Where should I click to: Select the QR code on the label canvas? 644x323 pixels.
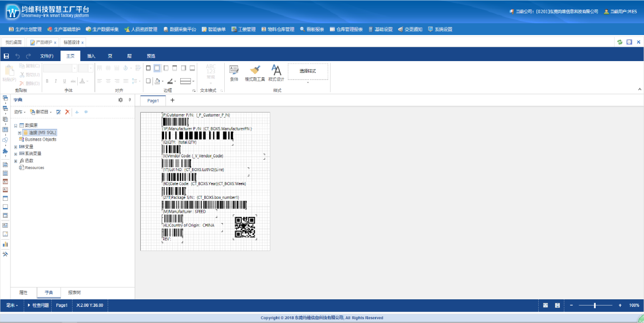(245, 227)
